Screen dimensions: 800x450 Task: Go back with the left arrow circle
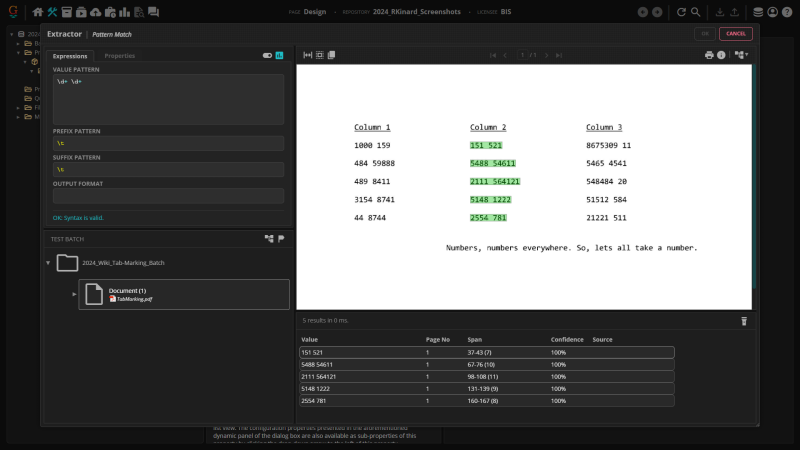[x=643, y=12]
